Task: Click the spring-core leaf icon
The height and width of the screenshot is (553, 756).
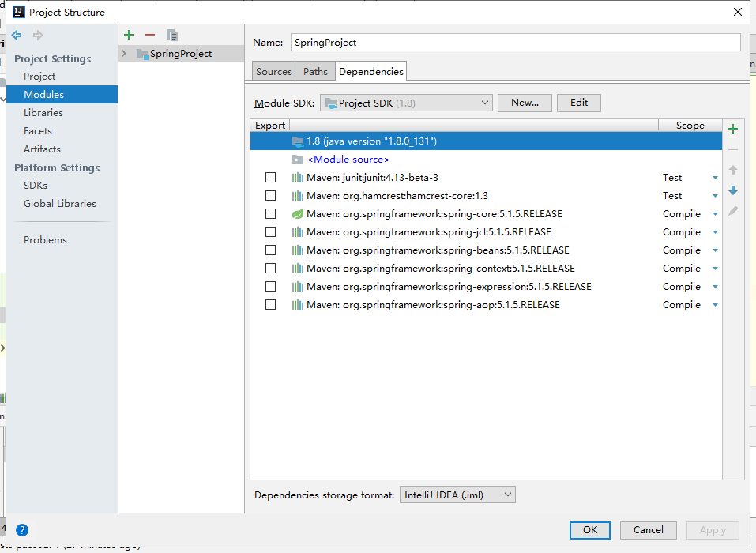Action: pyautogui.click(x=298, y=214)
